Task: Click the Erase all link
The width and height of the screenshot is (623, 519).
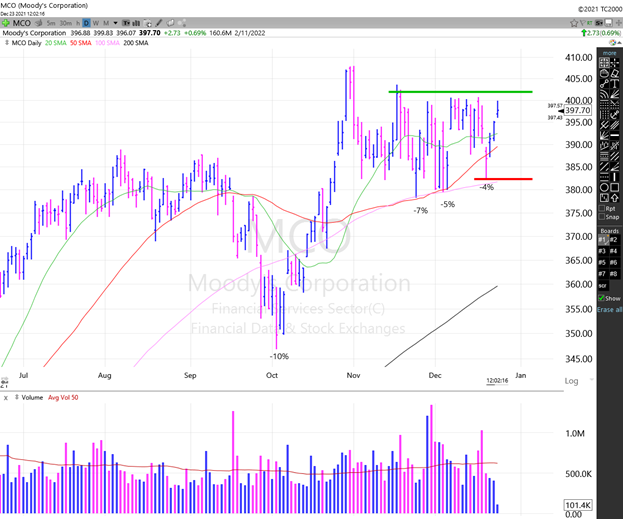Action: 610,310
